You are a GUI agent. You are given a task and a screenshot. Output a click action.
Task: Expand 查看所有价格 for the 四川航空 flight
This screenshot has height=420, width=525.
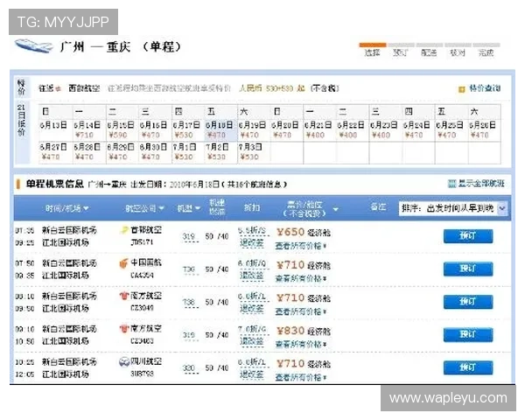click(301, 377)
